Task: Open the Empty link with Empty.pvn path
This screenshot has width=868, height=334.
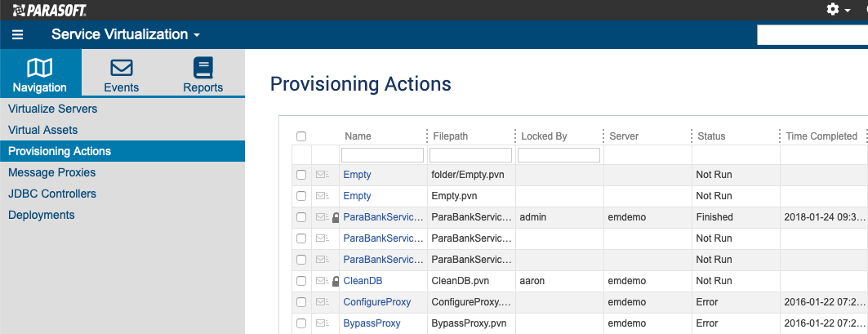Action: coord(357,196)
